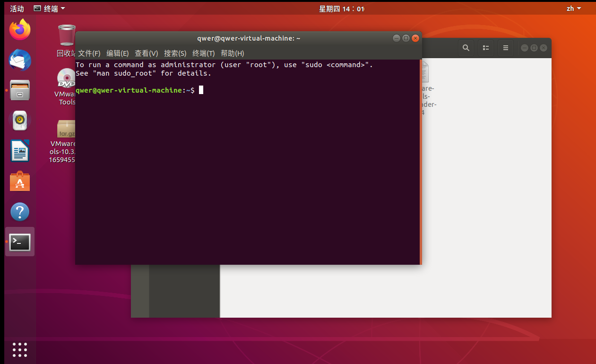This screenshot has width=596, height=364.
Task: Click the terminal command prompt line
Action: tap(139, 90)
